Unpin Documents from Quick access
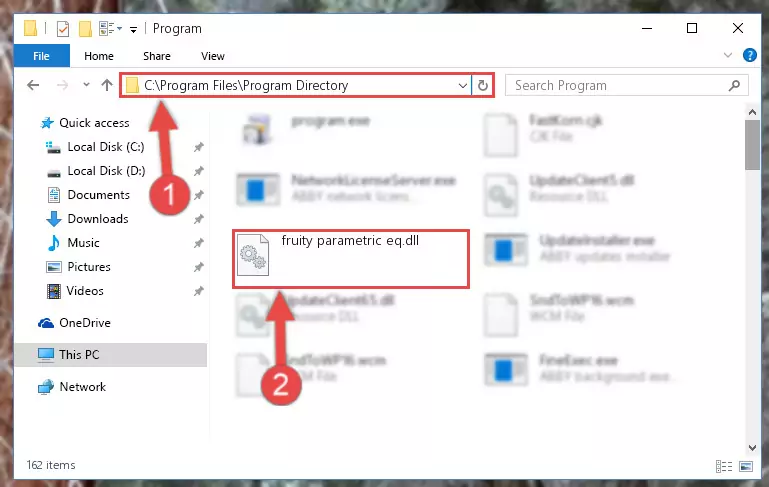Image resolution: width=769 pixels, height=487 pixels. tap(198, 195)
